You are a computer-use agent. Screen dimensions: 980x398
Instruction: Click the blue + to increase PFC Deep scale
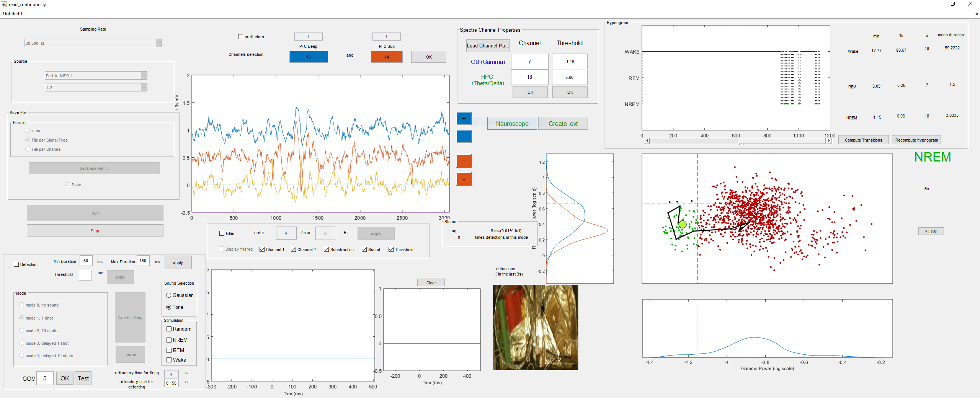click(x=464, y=119)
